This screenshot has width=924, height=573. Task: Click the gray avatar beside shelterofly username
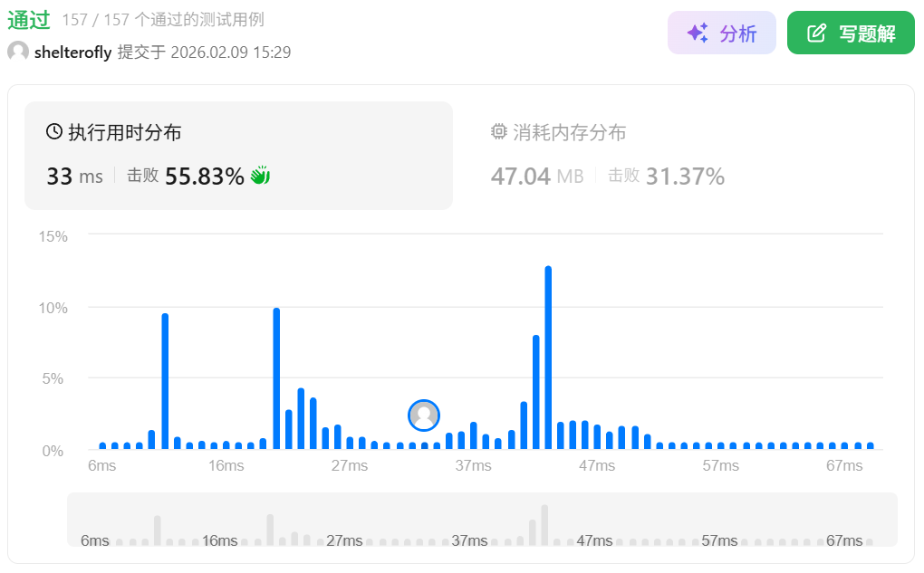pyautogui.click(x=17, y=52)
